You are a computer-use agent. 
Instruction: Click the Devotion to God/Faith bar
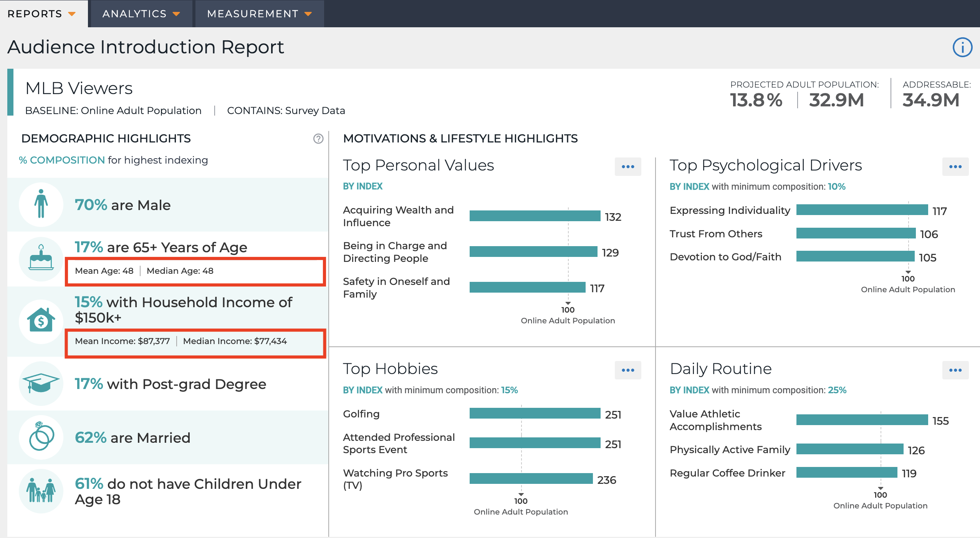point(855,257)
